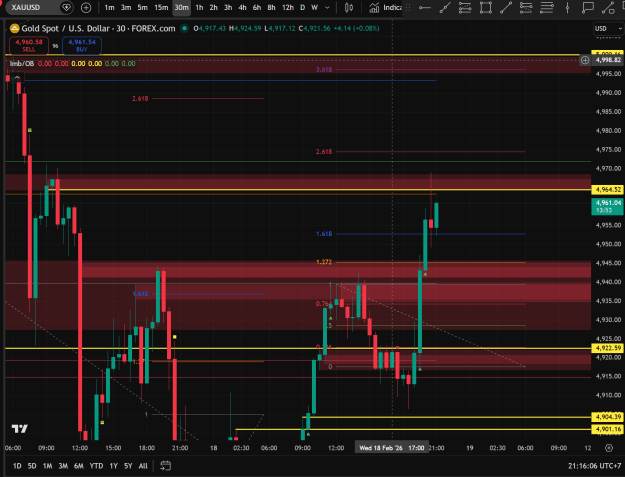Select the Fib retracement drawing tool
The image size is (625, 477).
pyautogui.click(x=465, y=8)
